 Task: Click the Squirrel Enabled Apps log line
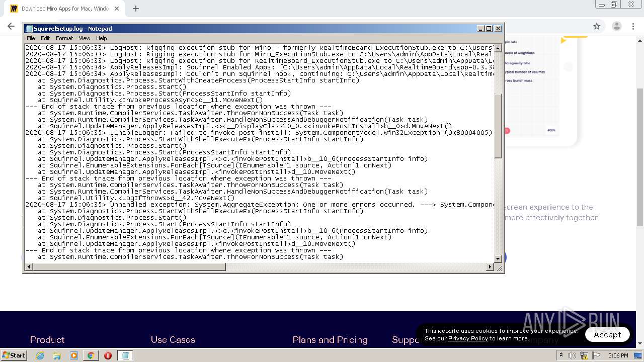pyautogui.click(x=260, y=67)
